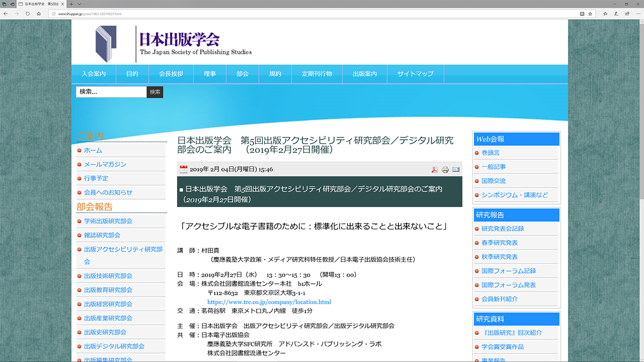Open シンポジウム・講演など link
This screenshot has height=362, width=644.
pyautogui.click(x=515, y=195)
